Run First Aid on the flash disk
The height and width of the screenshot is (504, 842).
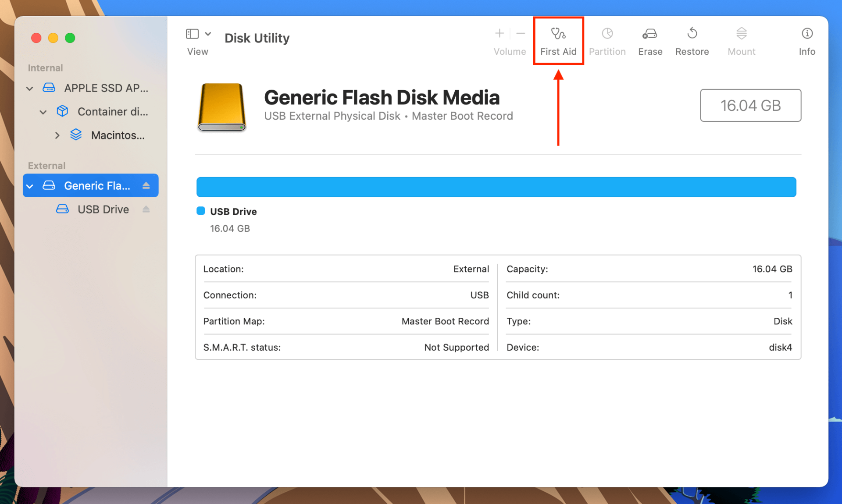pos(558,40)
